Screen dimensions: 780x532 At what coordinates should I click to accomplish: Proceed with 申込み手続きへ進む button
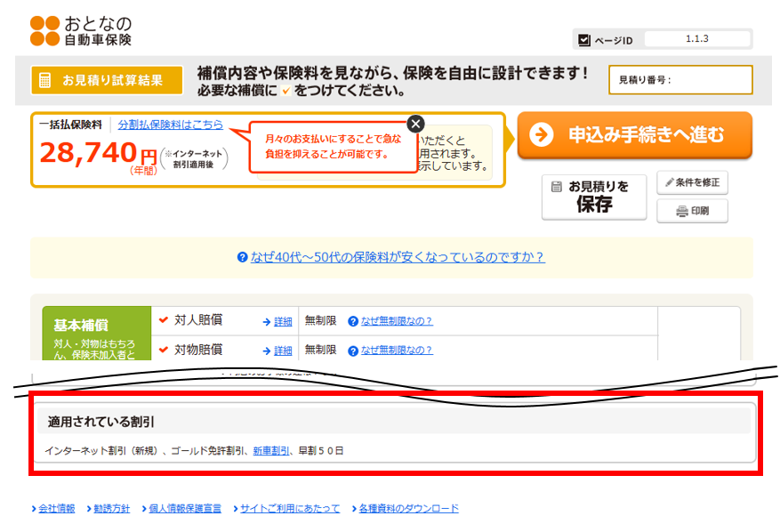click(x=634, y=135)
